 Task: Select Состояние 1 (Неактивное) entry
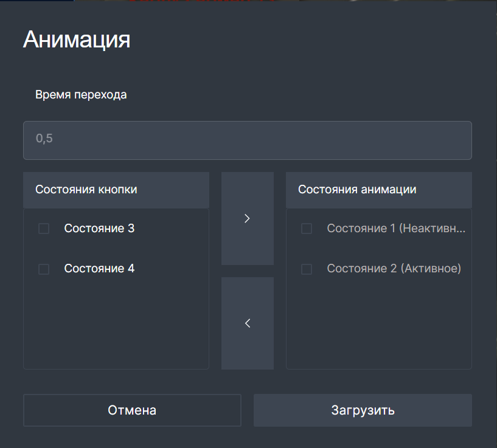395,229
